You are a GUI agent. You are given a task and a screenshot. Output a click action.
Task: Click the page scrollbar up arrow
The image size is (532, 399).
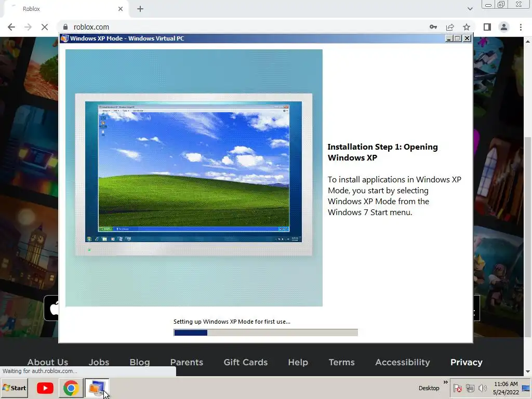528,42
